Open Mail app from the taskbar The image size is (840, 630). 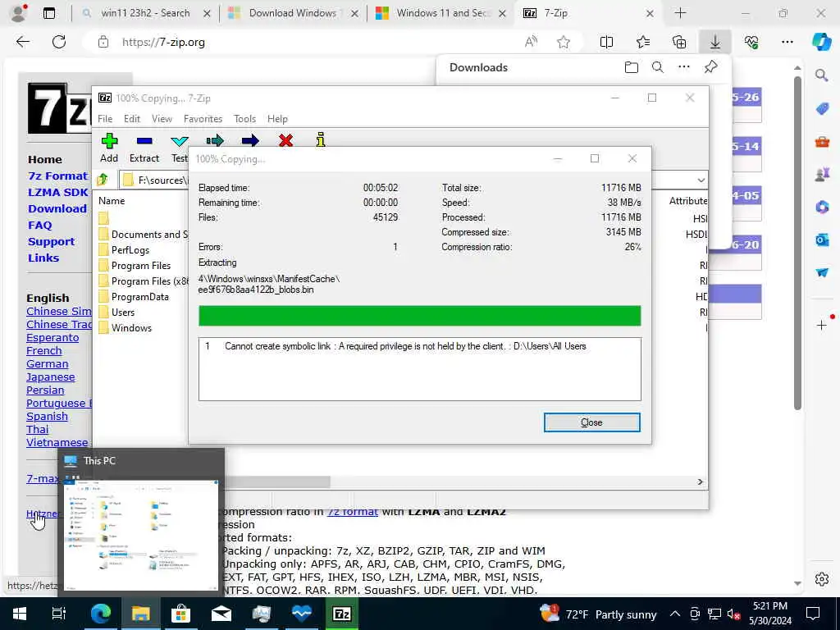coord(221,614)
